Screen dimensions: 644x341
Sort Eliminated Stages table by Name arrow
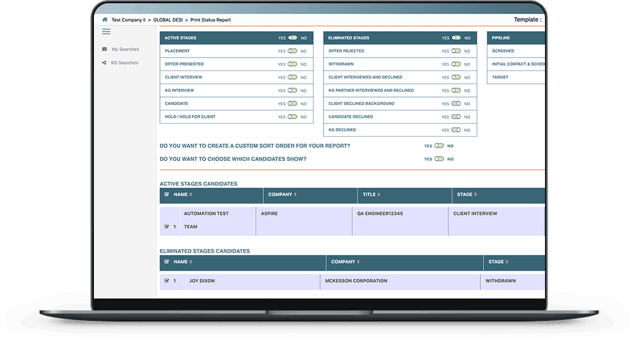click(191, 262)
